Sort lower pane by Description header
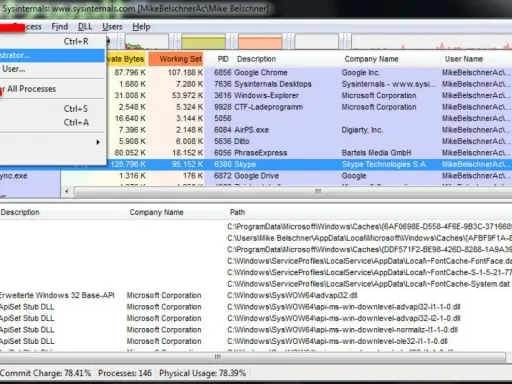 coord(20,212)
